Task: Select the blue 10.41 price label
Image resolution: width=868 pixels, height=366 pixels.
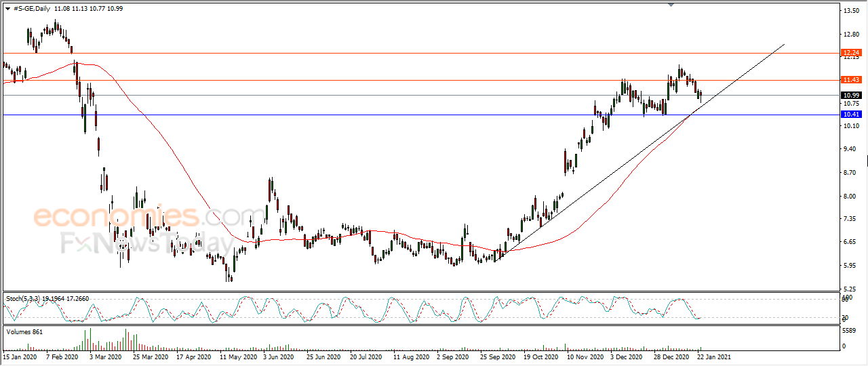Action: click(850, 115)
